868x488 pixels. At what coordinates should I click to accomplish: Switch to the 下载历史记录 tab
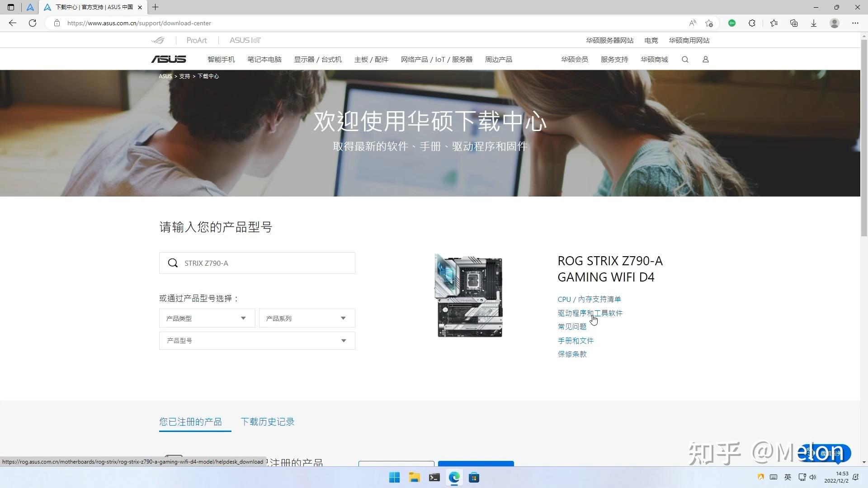(x=267, y=422)
